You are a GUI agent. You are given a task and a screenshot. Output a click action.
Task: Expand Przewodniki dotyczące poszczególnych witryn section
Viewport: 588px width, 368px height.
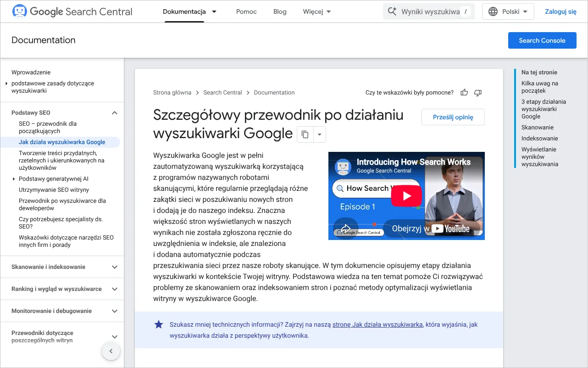point(115,337)
